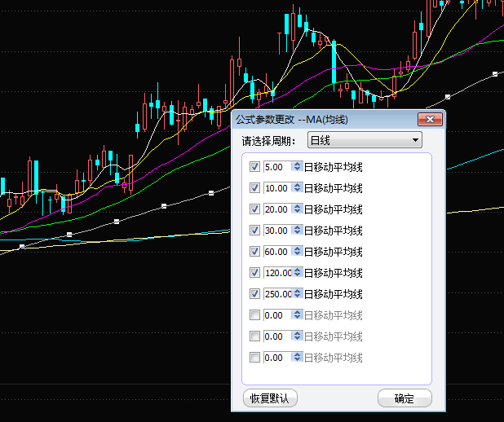Confirm changes with the 确定 button

pos(405,399)
